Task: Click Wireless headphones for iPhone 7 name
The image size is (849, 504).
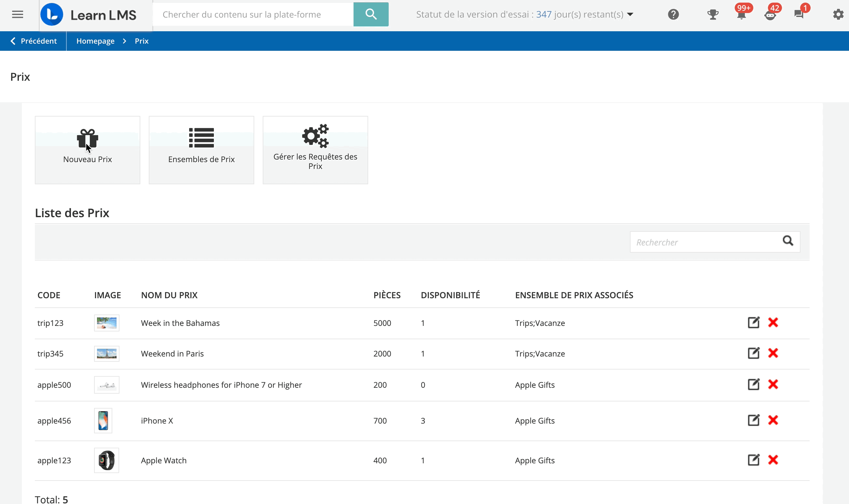Action: click(x=221, y=385)
